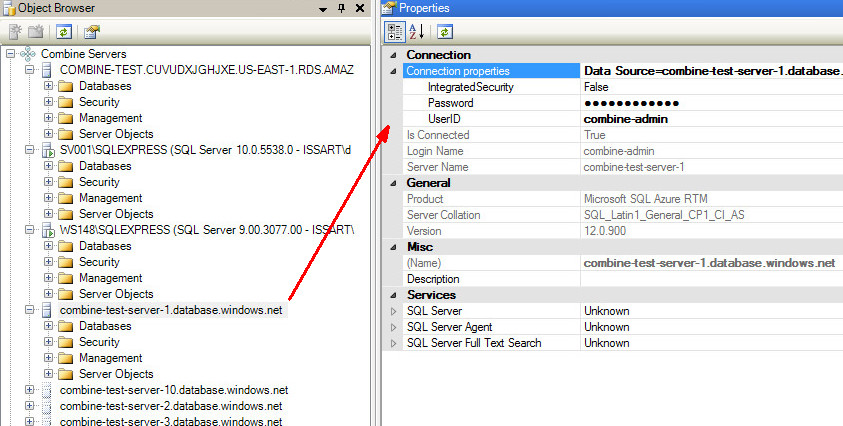Viewport: 843px width, 426px height.
Task: Select combine-test-server-2.database.windows.net in tree
Action: click(x=171, y=406)
